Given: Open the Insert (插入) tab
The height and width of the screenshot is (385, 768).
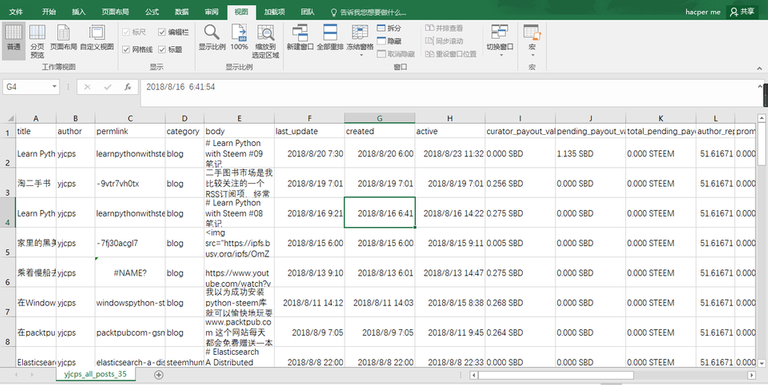Looking at the screenshot, I should point(79,12).
